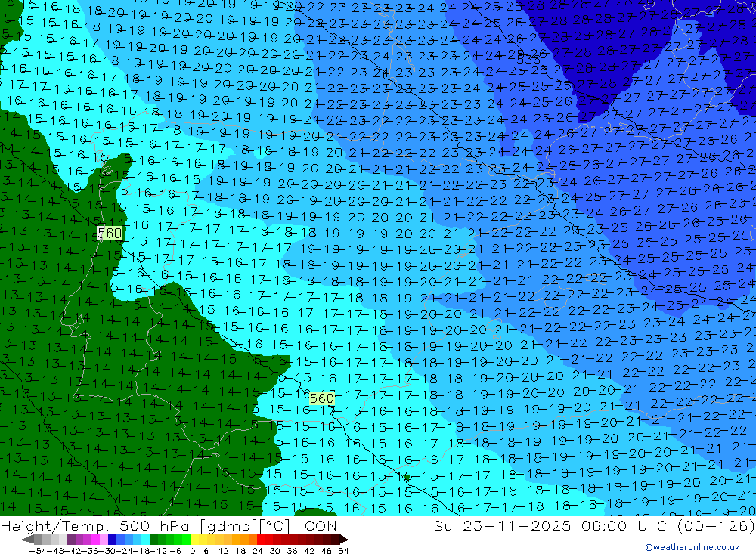
Task: Click the '[gdmp][°C]' units label
Action: click(x=246, y=525)
